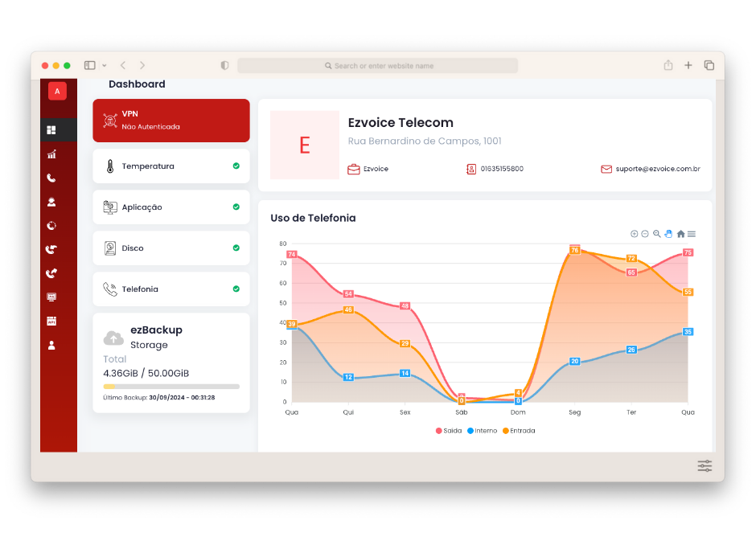Click the Aplicação green status check

click(x=236, y=207)
